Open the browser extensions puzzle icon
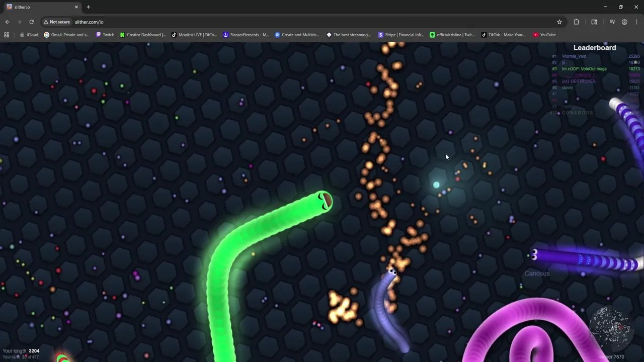Image resolution: width=644 pixels, height=362 pixels. (577, 22)
